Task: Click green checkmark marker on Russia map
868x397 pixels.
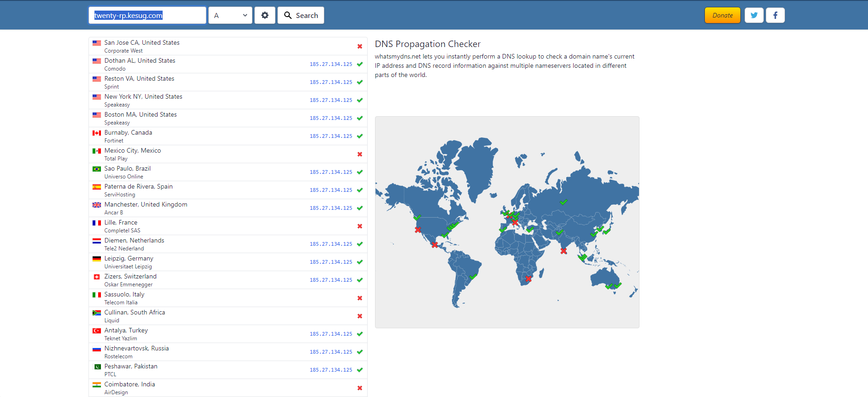Action: [563, 202]
